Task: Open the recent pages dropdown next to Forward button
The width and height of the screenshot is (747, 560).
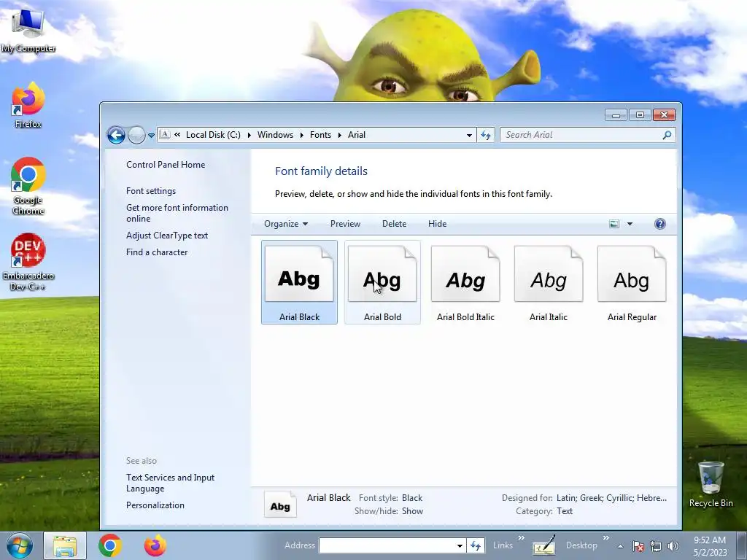Action: pos(151,135)
